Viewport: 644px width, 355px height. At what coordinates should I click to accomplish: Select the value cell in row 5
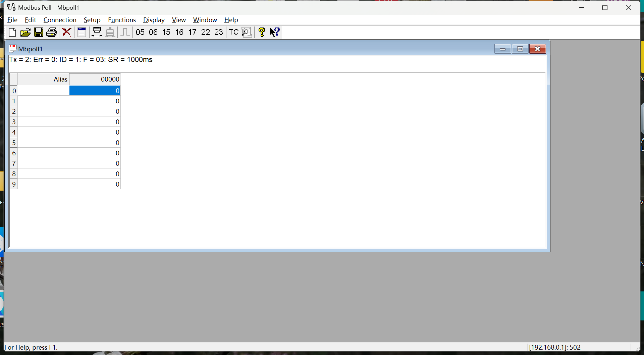(95, 143)
